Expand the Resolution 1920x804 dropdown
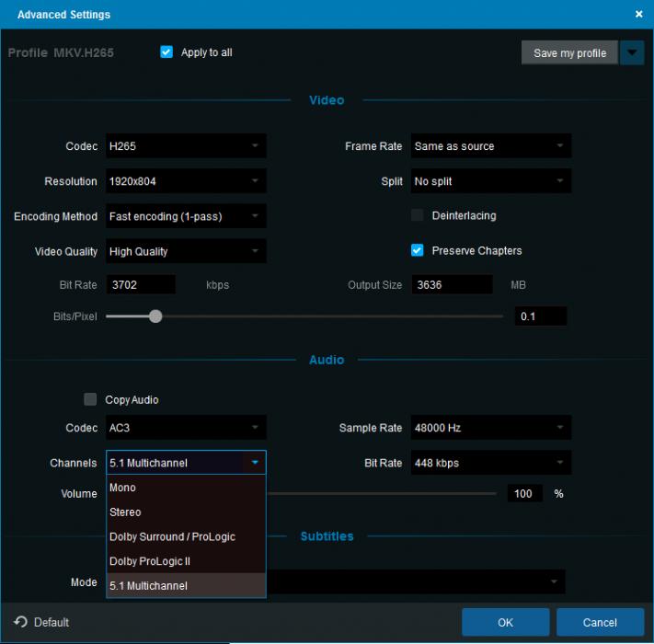This screenshot has width=654, height=644. [x=187, y=181]
